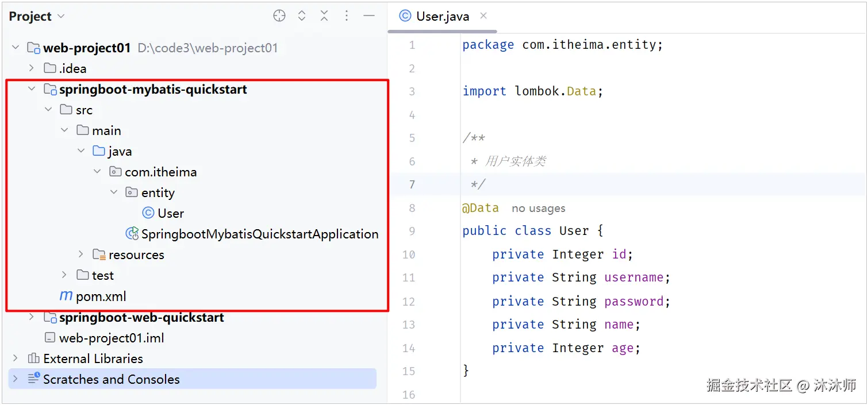The width and height of the screenshot is (868, 405).
Task: Expand External Libraries chevron
Action: coord(16,358)
